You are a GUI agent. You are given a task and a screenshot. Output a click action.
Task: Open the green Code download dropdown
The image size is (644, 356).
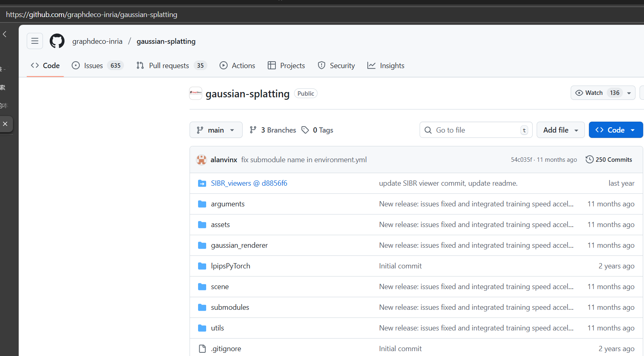tap(616, 130)
